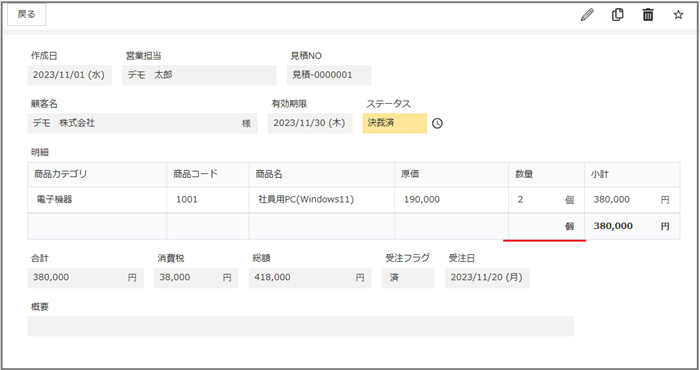Click the 商品名 column header
The image size is (700, 370).
point(322,175)
